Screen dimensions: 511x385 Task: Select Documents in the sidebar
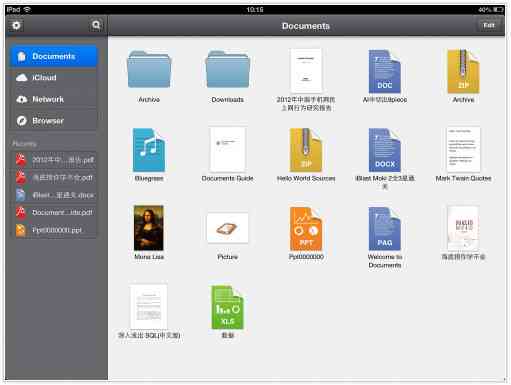(x=53, y=56)
